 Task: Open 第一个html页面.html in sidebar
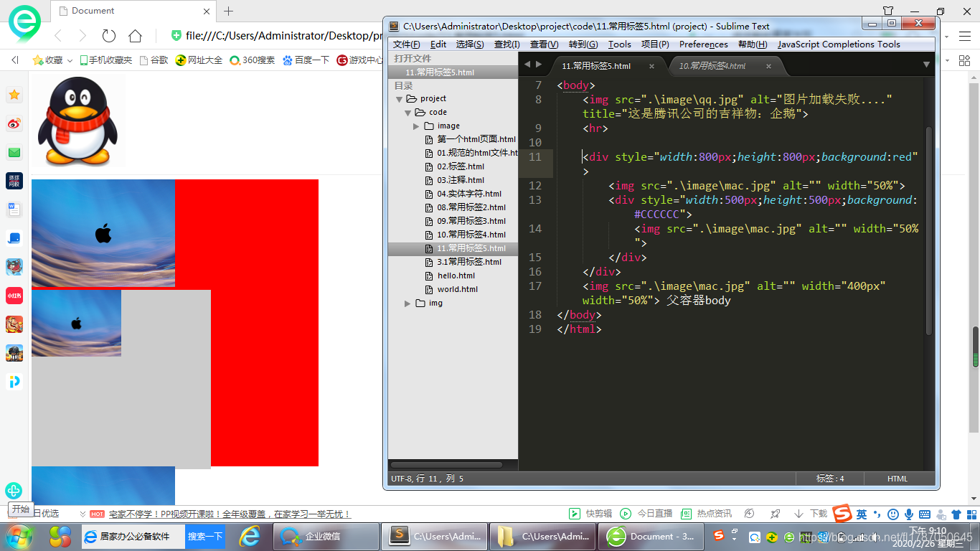[x=476, y=139]
